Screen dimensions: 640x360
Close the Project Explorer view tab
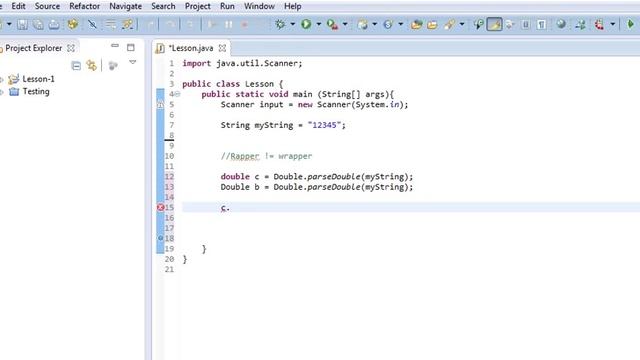pyautogui.click(x=71, y=48)
